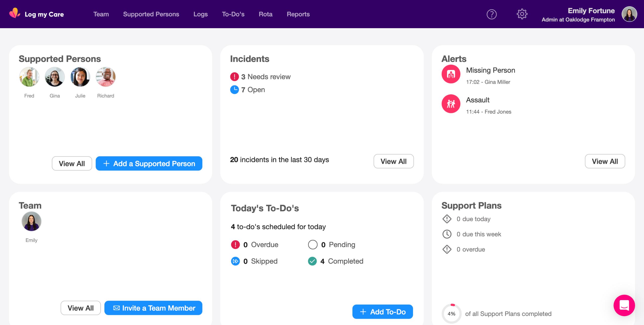This screenshot has height=325, width=644.
Task: Click the blue Open incidents clock icon
Action: (234, 90)
